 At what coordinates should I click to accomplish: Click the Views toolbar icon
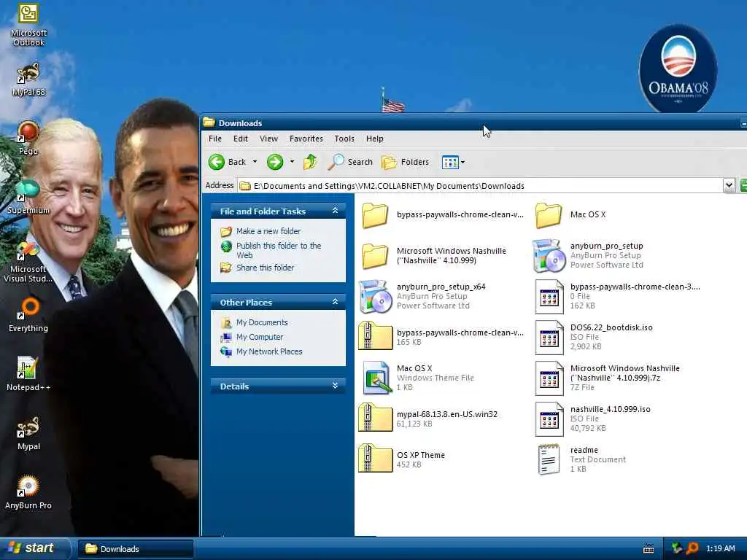449,162
